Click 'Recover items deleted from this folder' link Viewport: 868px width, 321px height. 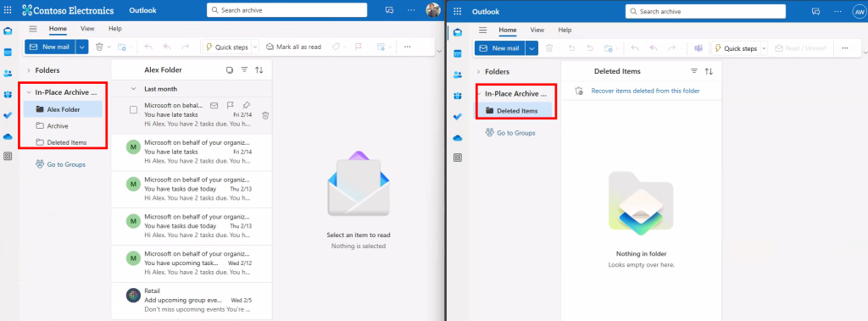[645, 91]
